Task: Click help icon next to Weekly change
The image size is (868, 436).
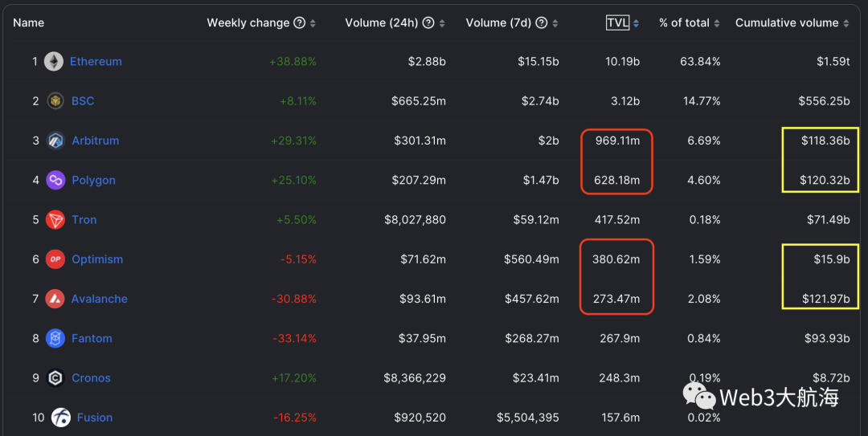Action: pyautogui.click(x=300, y=23)
